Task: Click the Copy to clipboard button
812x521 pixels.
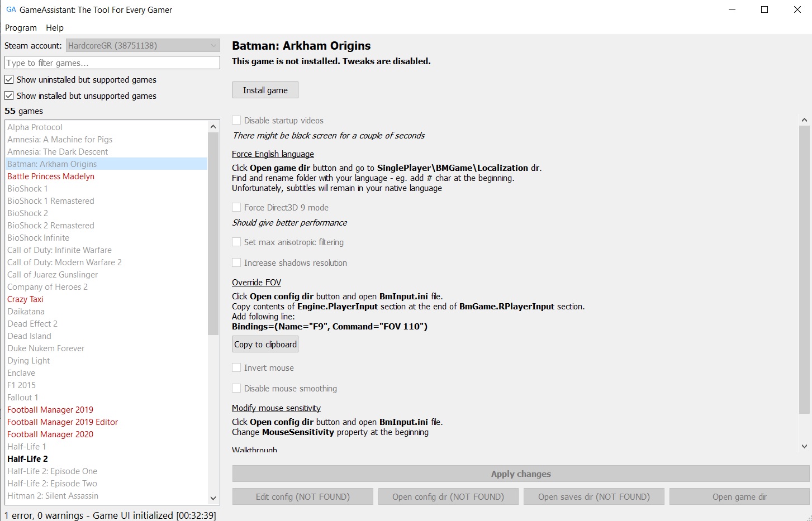Action: 265,344
